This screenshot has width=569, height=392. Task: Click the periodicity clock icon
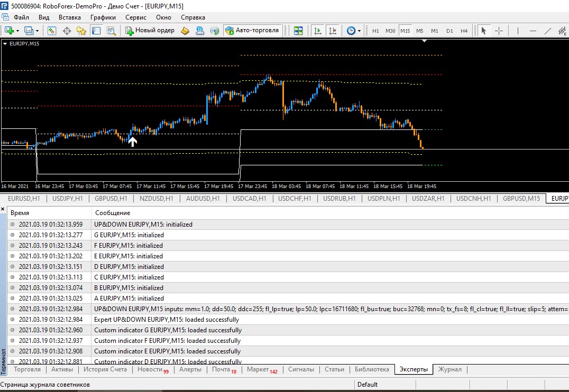tap(351, 31)
